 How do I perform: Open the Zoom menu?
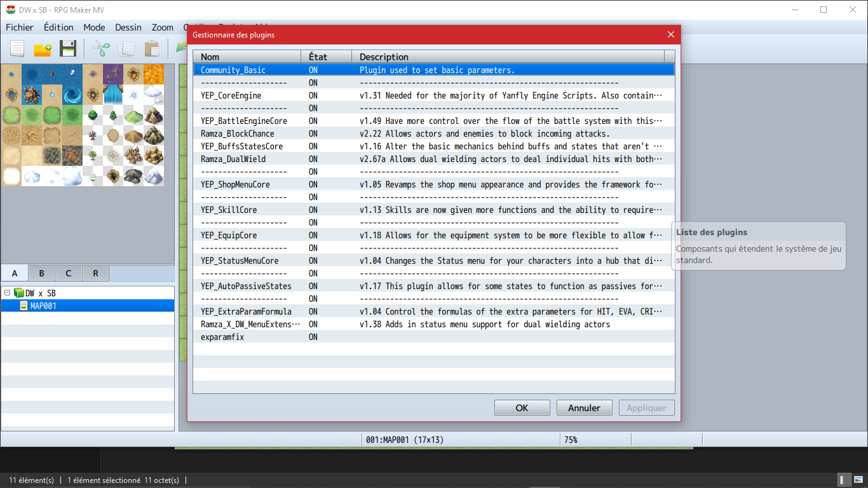pos(163,27)
